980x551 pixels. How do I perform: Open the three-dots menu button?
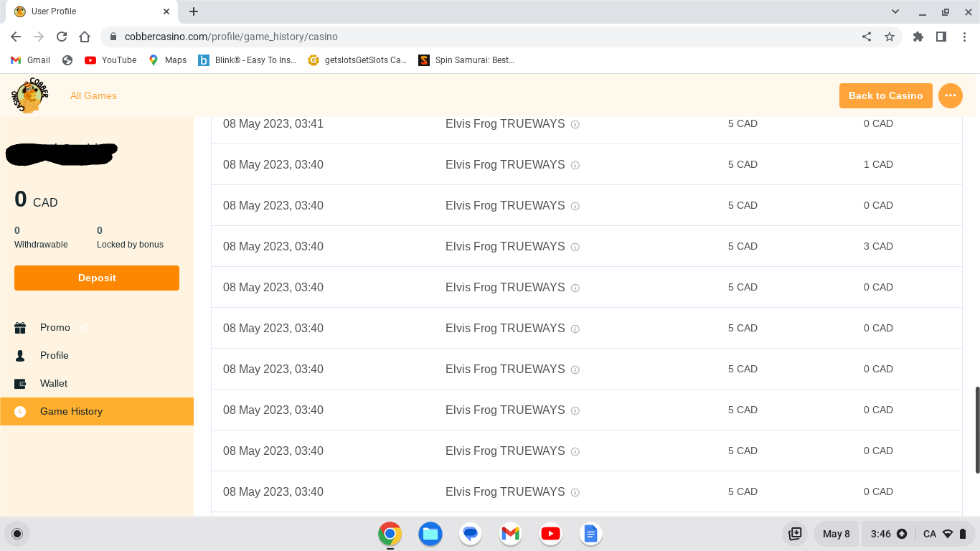point(951,95)
